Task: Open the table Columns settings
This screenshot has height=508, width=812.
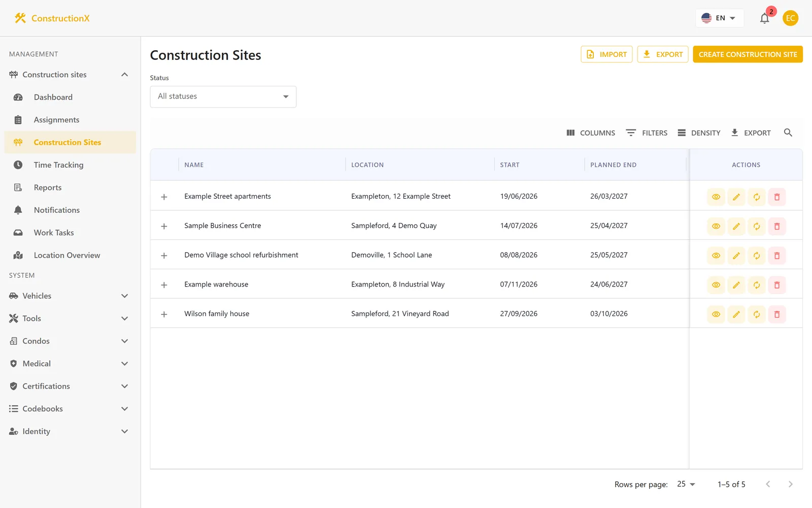Action: click(x=591, y=133)
